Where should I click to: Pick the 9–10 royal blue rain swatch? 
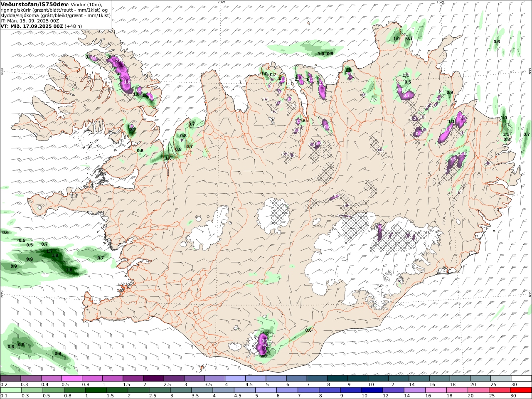coord(350,390)
